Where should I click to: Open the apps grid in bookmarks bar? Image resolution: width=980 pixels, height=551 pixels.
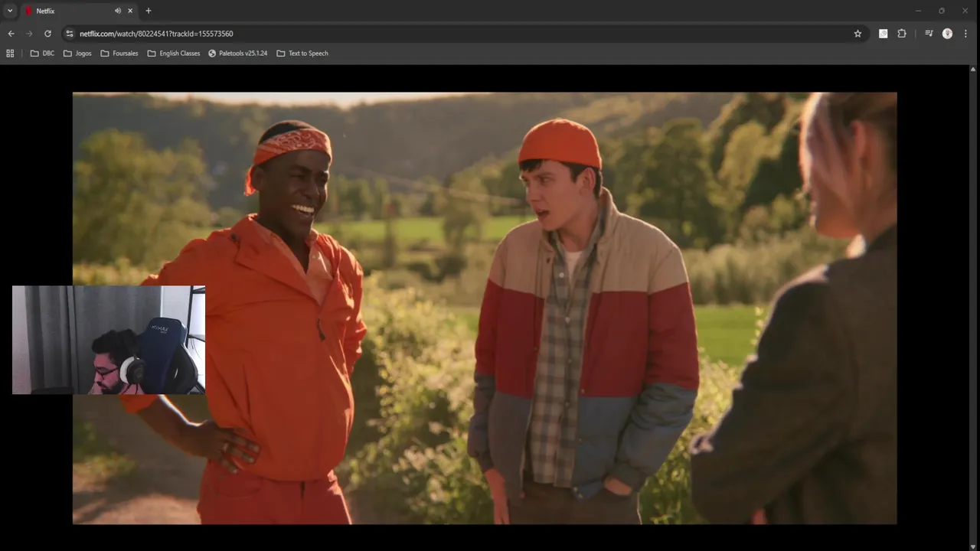(10, 54)
